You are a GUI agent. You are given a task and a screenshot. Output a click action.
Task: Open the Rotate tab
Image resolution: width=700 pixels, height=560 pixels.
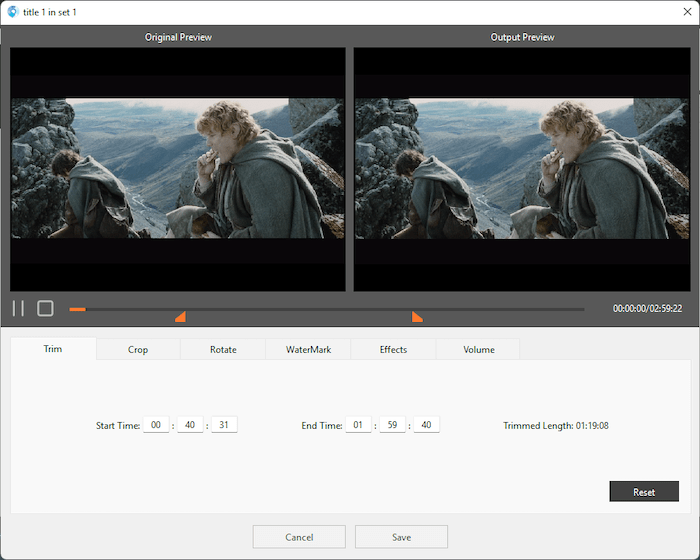click(x=223, y=350)
